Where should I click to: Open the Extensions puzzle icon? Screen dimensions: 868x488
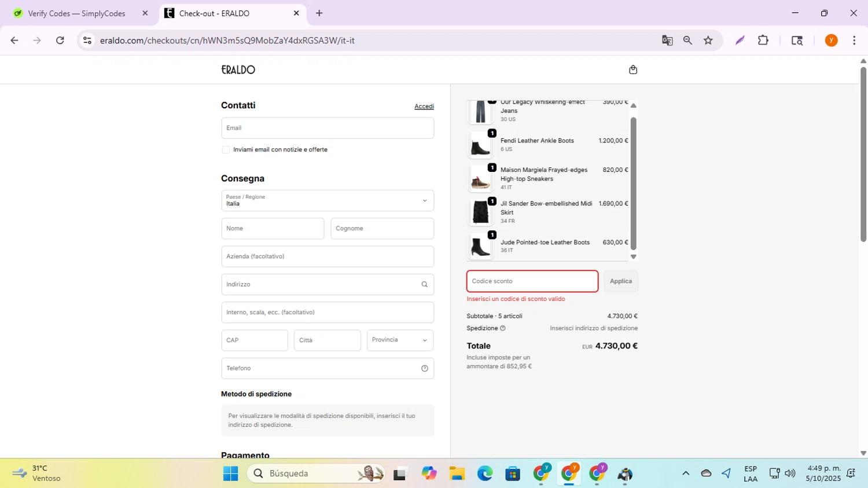point(763,41)
